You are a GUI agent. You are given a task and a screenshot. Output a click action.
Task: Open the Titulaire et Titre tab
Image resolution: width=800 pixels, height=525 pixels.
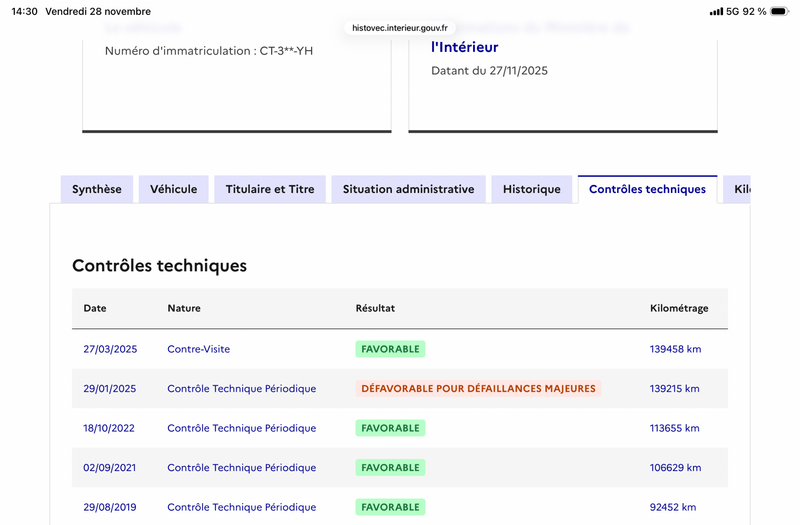[x=270, y=189]
